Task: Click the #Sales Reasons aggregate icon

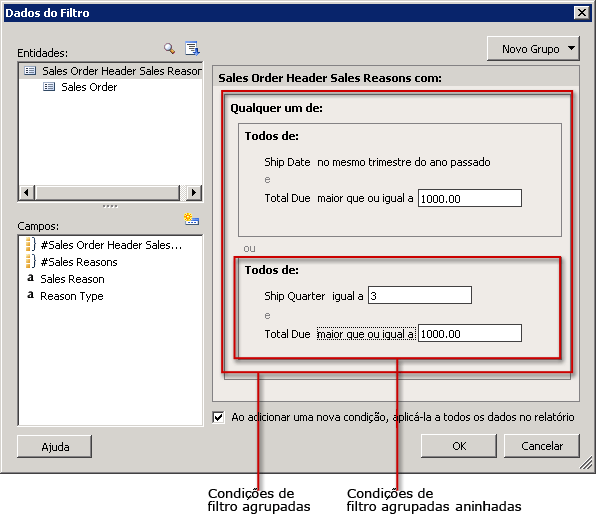Action: point(30,262)
